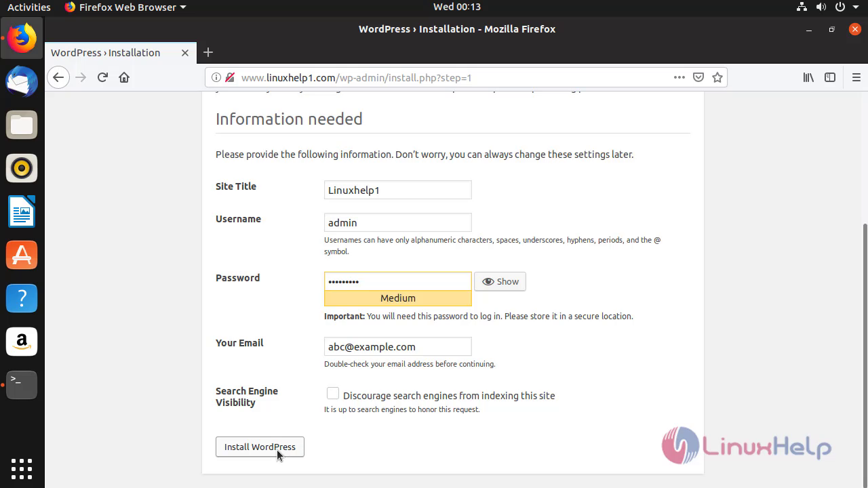Open Activities overview
The height and width of the screenshot is (488, 868).
click(x=29, y=7)
